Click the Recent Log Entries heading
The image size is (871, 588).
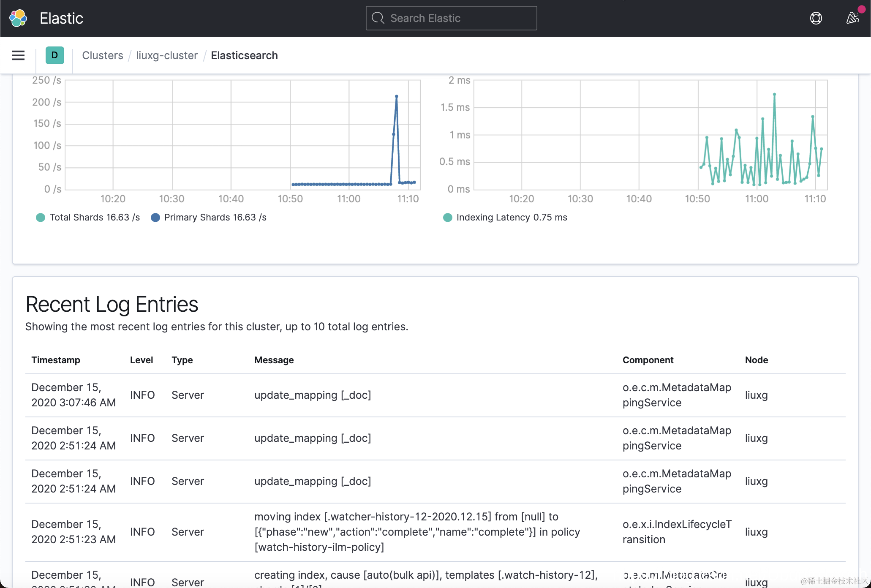112,305
